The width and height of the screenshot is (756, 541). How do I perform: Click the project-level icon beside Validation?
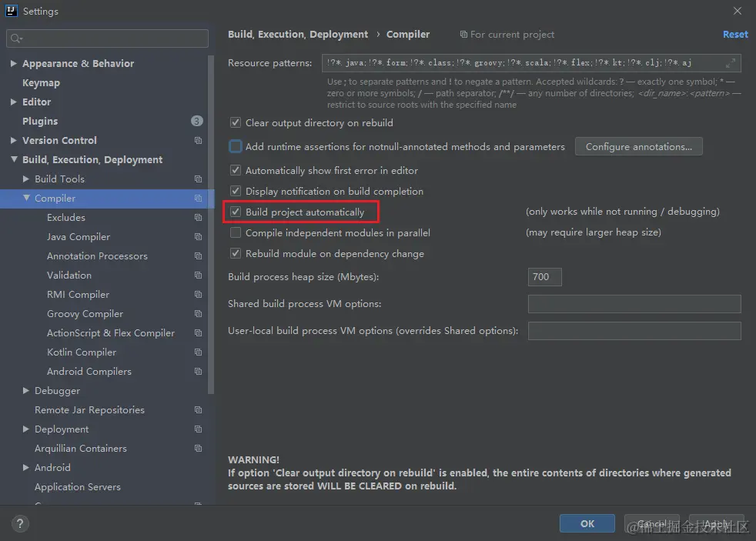coord(198,275)
